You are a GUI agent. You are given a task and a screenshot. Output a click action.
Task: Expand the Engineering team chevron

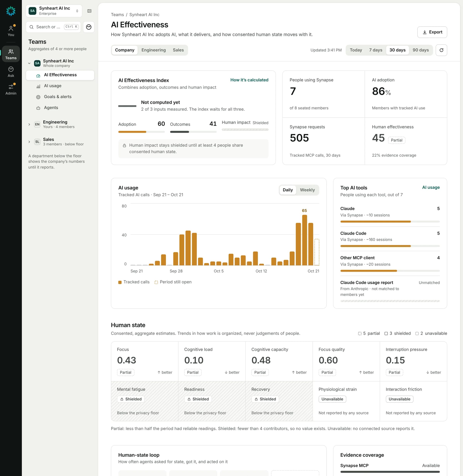[x=29, y=124]
